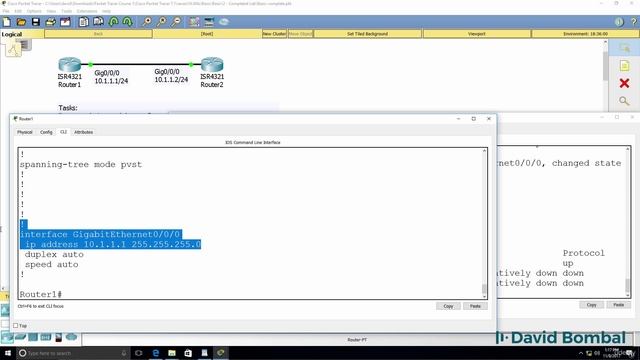Click the question mark help icon
The image size is (640, 360).
tap(633, 22)
